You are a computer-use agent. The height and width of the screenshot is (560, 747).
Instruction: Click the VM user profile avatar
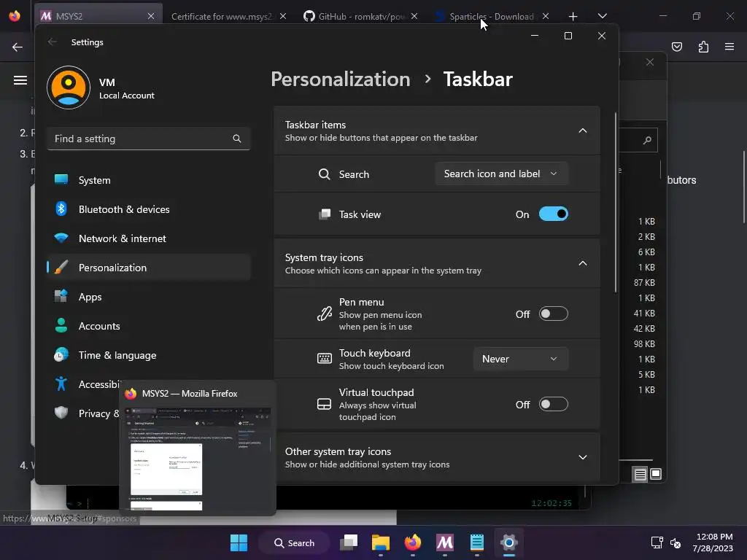(69, 87)
